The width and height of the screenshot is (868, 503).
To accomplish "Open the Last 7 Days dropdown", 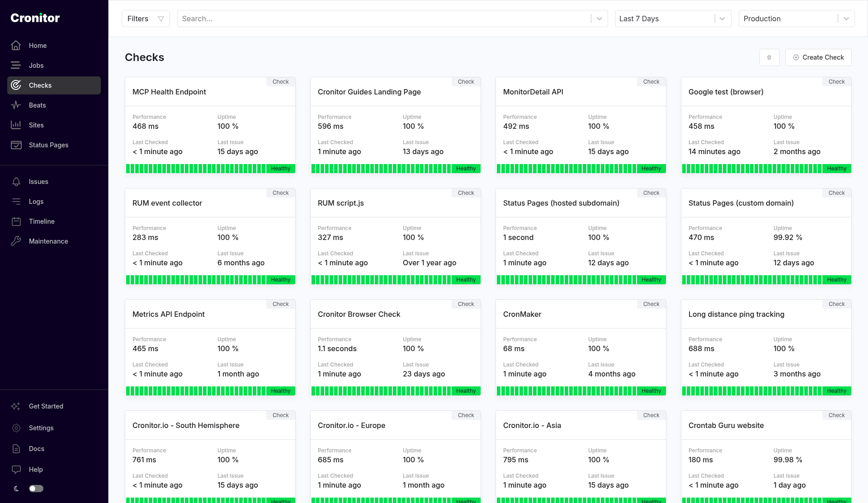I will 673,19.
